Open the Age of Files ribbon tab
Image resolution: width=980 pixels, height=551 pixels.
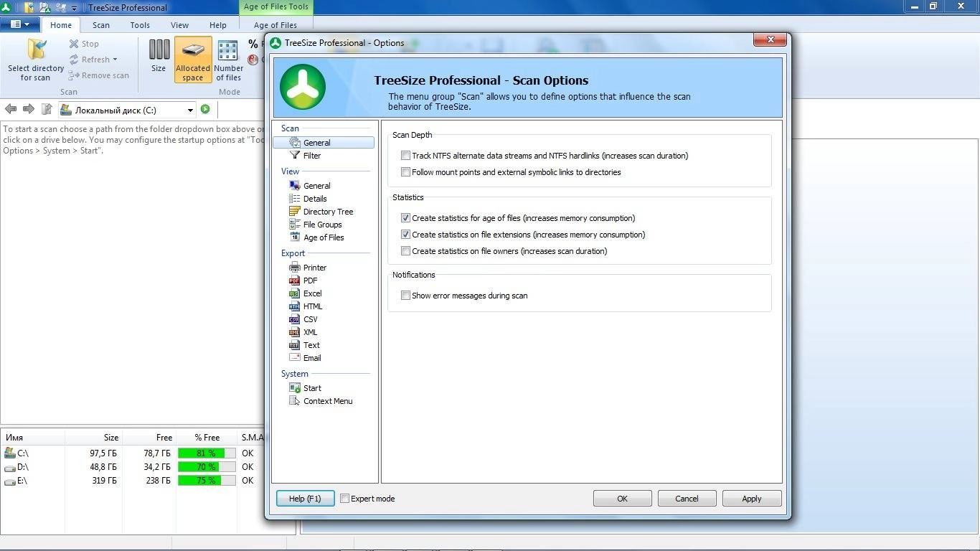(x=275, y=25)
